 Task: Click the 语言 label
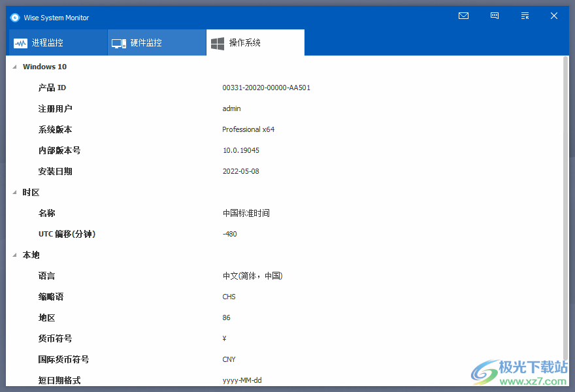point(46,276)
